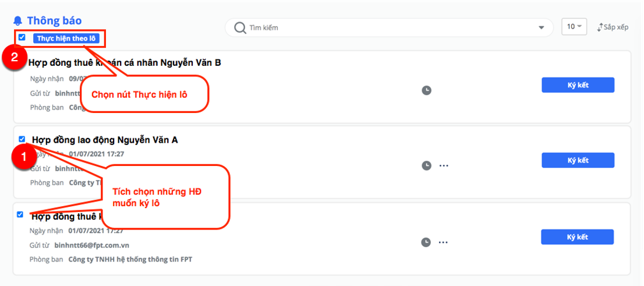Open the Hợp đồng lao động Nguyễn Văn A title
Screen dimensions: 644x286
coord(105,140)
